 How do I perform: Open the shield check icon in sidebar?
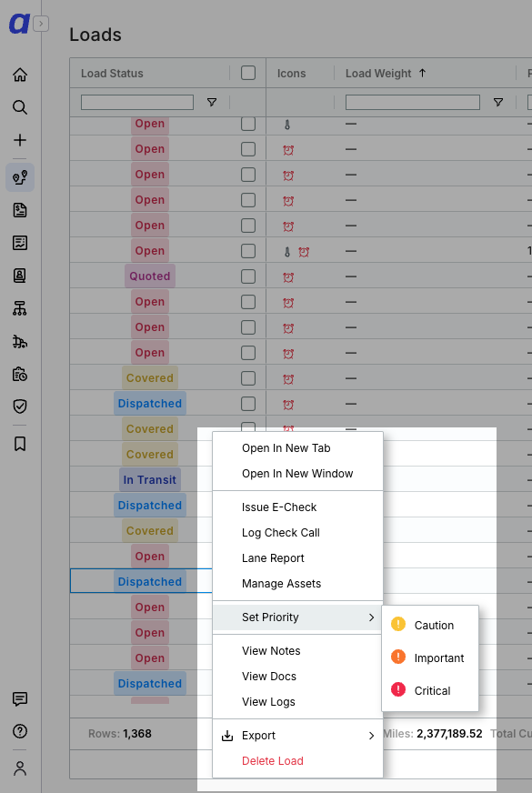(x=20, y=407)
